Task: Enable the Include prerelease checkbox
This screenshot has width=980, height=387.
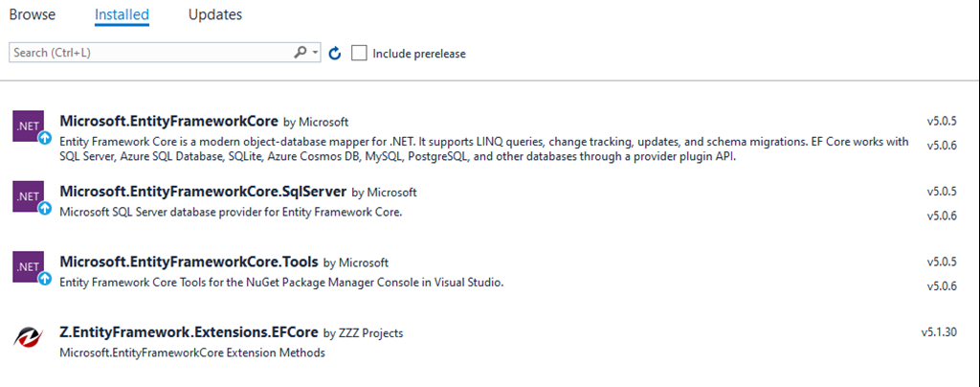Action: 359,54
